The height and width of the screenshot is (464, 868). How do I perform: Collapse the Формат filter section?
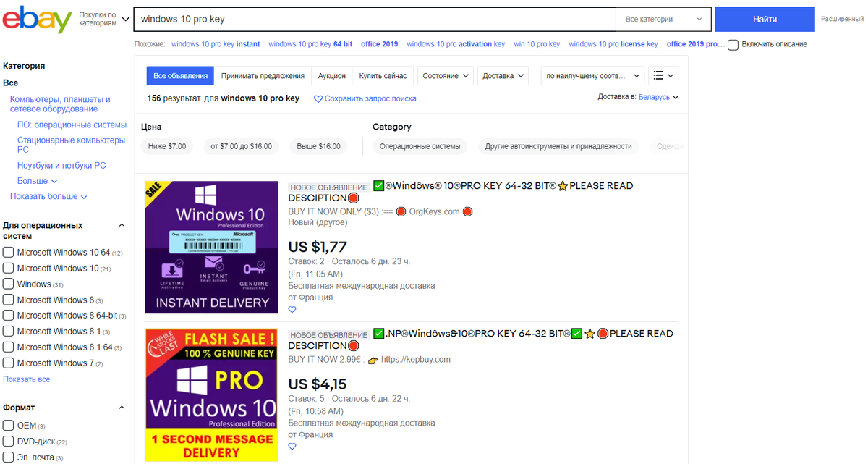[122, 408]
